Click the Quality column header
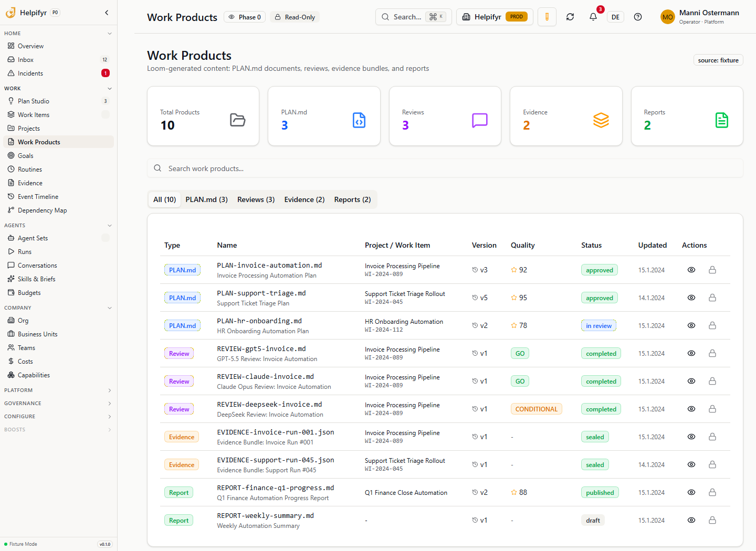 [x=523, y=245]
